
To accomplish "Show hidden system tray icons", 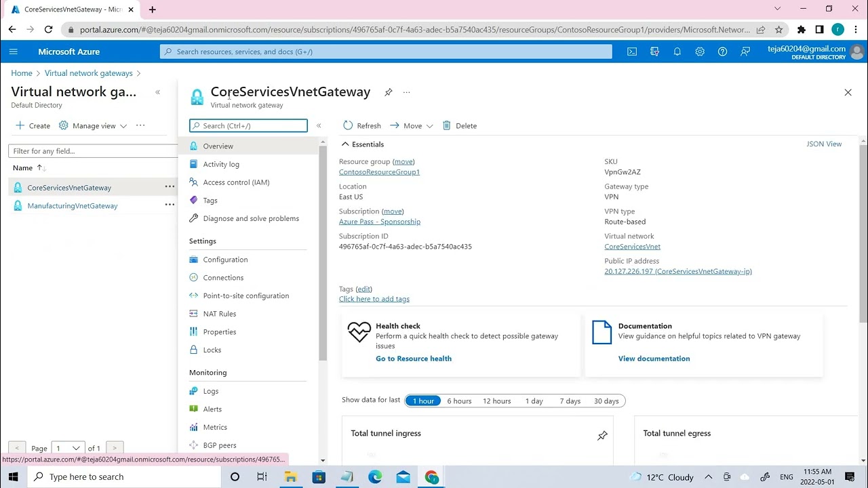I will (x=709, y=477).
